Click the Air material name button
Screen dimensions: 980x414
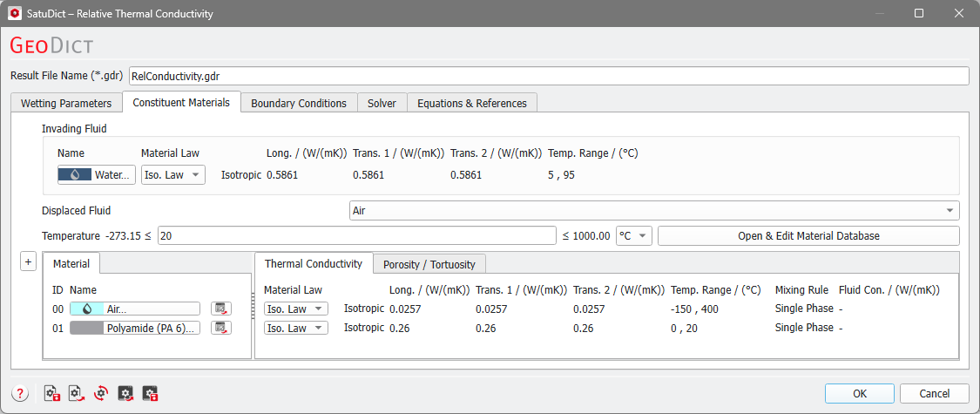pos(134,309)
